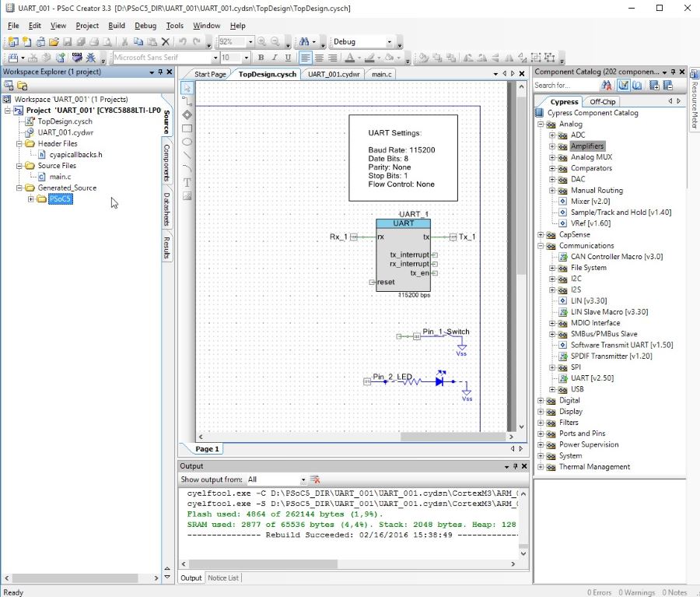
Task: Collapse the Header Files folder
Action: point(19,144)
